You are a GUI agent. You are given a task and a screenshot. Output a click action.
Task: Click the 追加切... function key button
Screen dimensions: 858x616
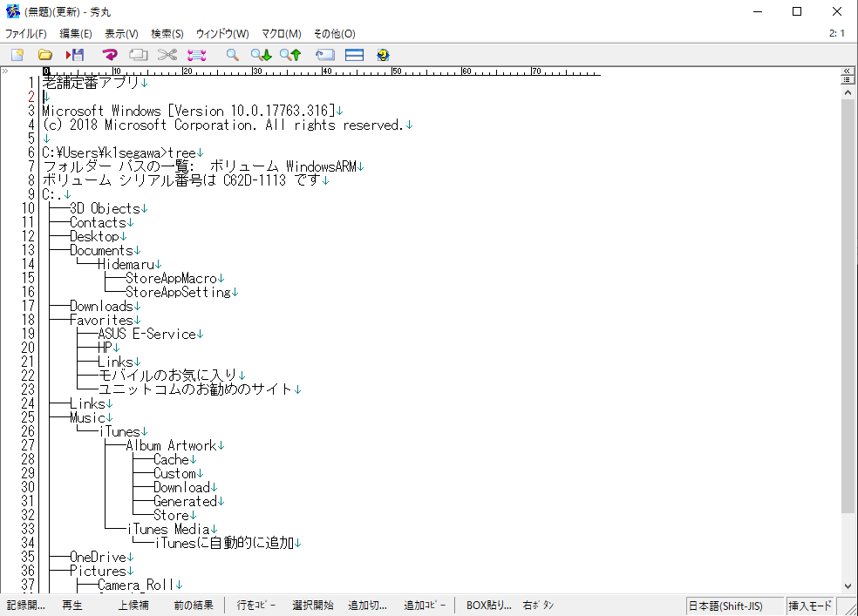[x=368, y=606]
